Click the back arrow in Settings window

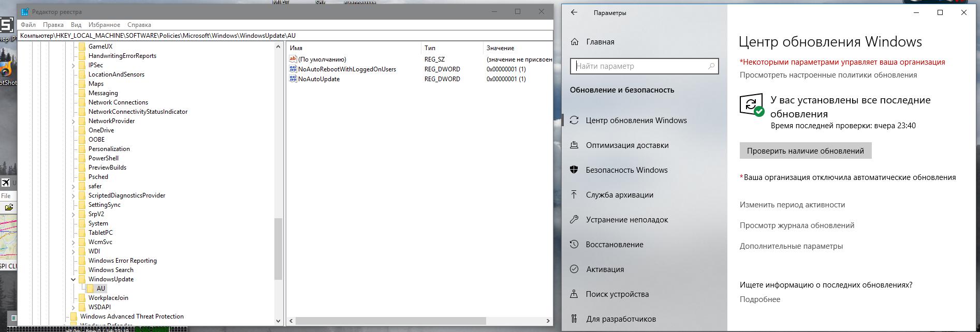pos(574,12)
